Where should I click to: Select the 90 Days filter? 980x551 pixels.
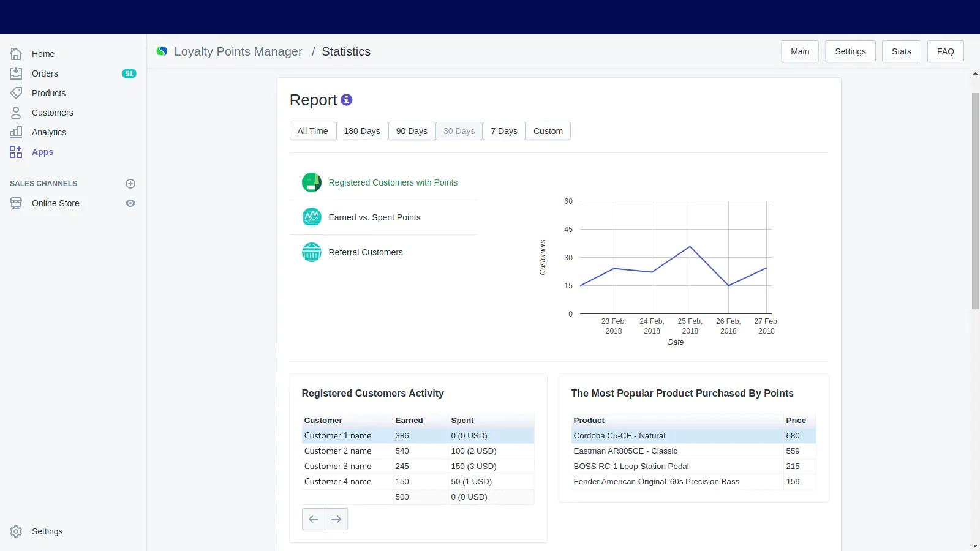[x=412, y=130]
